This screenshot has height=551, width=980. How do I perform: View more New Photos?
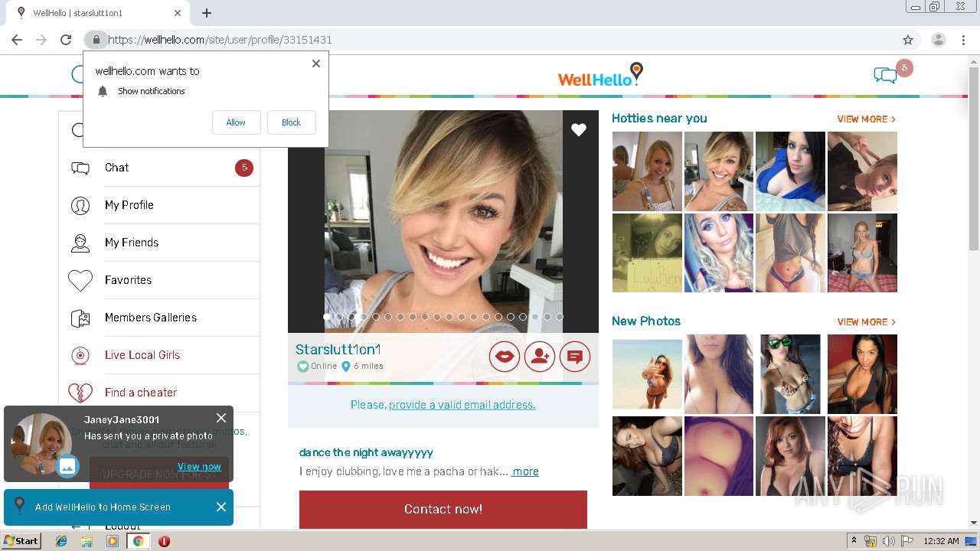(x=866, y=322)
